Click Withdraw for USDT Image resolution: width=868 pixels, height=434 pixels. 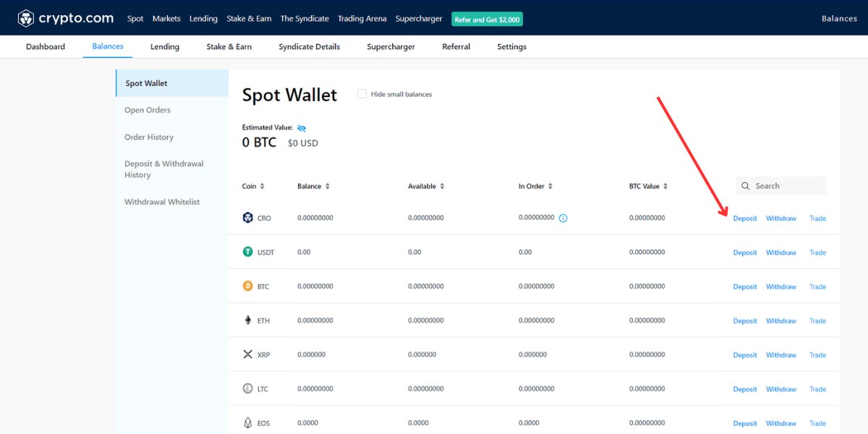click(x=781, y=252)
